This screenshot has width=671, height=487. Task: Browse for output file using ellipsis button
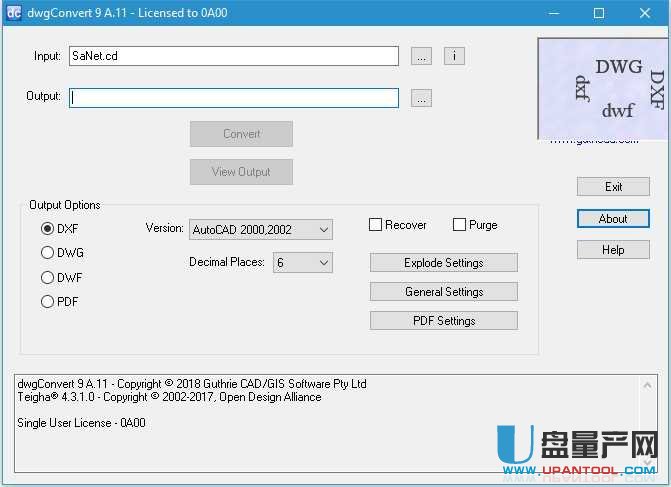[x=421, y=98]
